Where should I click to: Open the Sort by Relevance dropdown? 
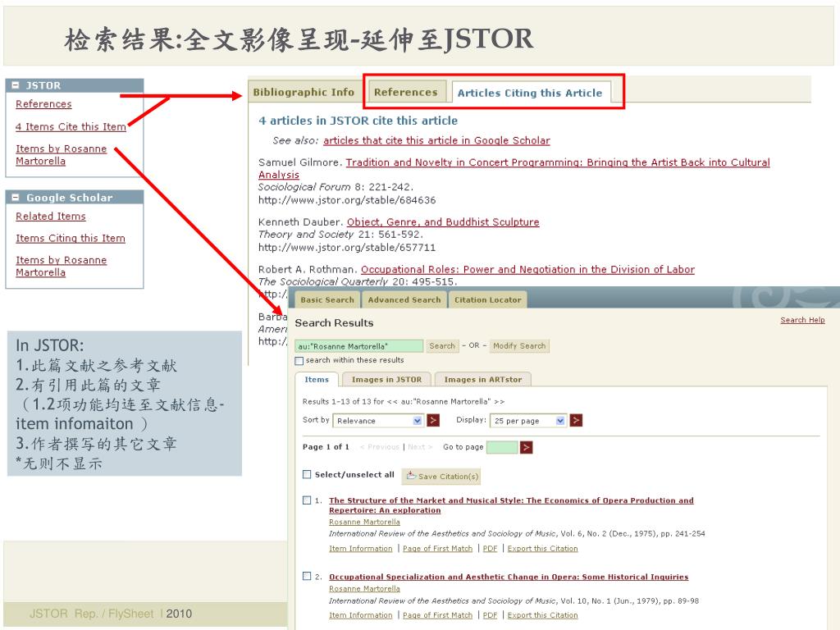click(378, 421)
